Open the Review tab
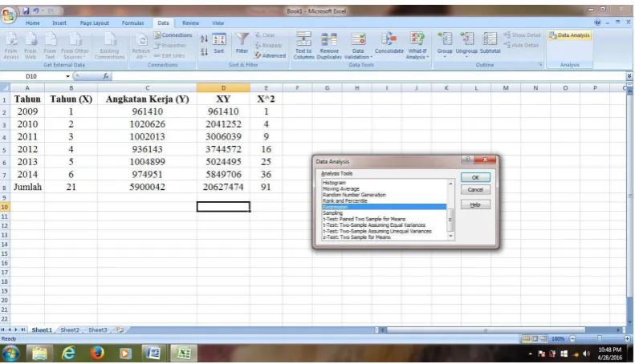This screenshot has width=635, height=364. point(190,23)
